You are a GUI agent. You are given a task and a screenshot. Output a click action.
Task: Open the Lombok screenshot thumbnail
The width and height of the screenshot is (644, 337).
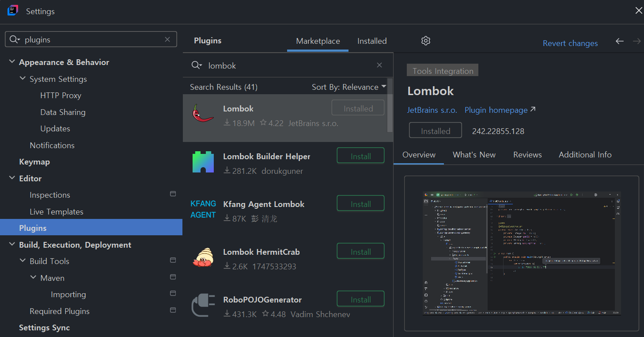(x=522, y=253)
